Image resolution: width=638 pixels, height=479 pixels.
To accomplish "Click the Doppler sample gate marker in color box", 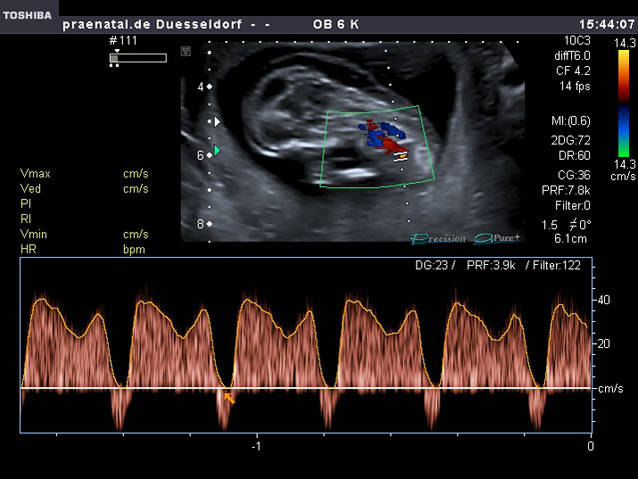I will point(400,155).
